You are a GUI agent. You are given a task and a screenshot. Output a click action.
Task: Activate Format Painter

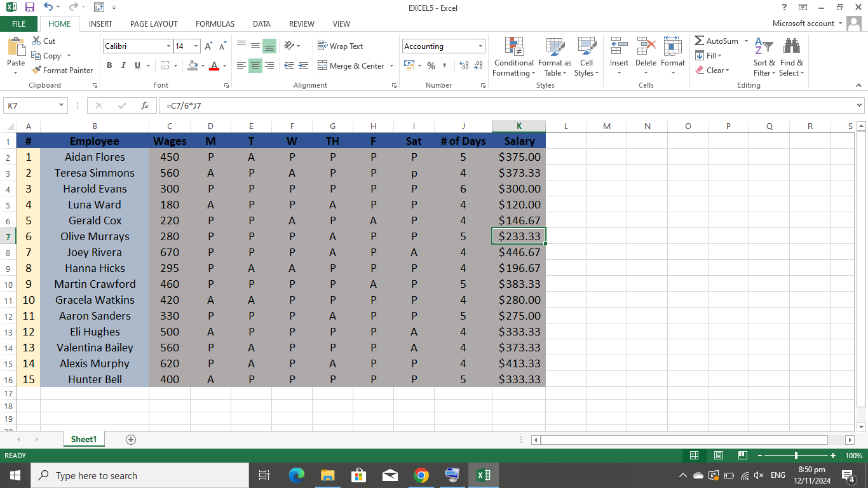pos(62,71)
